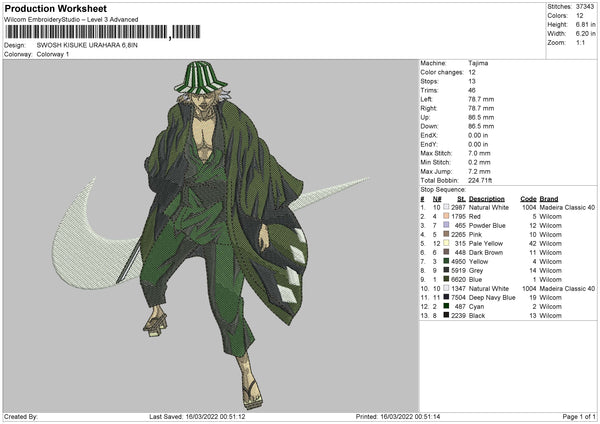The width and height of the screenshot is (600, 424).
Task: Select the design name SWOSH KISUKE URAHARA 6,8IN
Action: pos(87,45)
